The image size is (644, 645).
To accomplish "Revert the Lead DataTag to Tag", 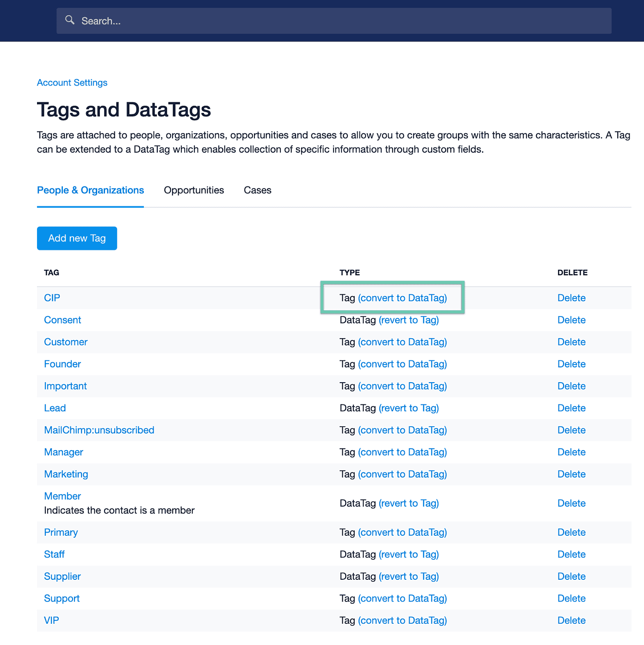I will pyautogui.click(x=409, y=408).
